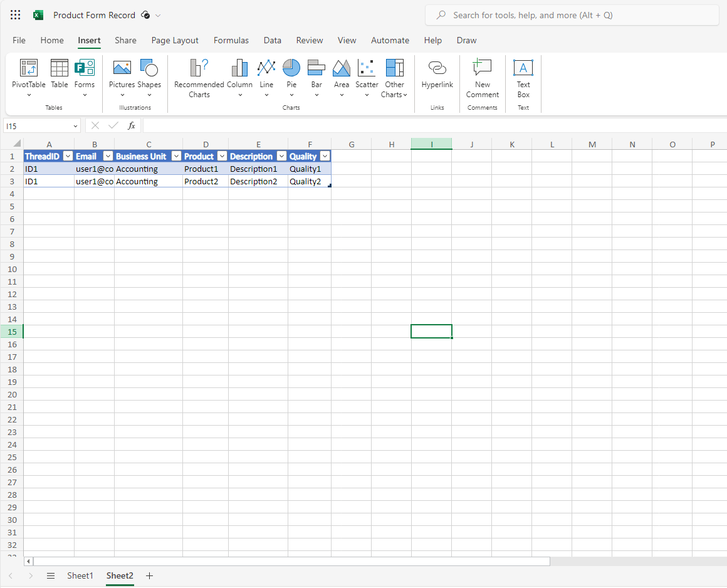Viewport: 727px width, 588px height.
Task: Select the Pie chart icon
Action: tap(291, 69)
